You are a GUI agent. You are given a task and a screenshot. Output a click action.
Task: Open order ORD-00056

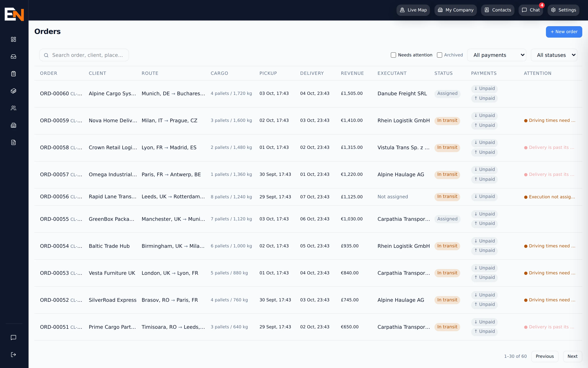point(55,197)
